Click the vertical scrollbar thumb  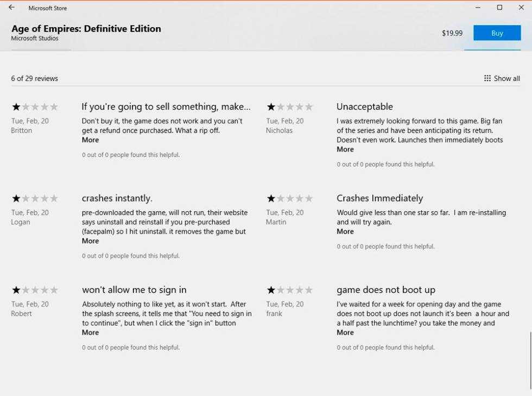(x=530, y=360)
